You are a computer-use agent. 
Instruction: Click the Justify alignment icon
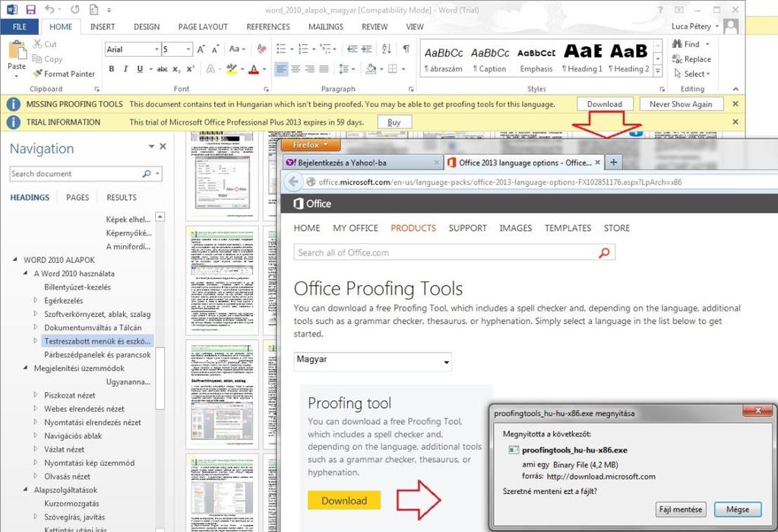324,69
